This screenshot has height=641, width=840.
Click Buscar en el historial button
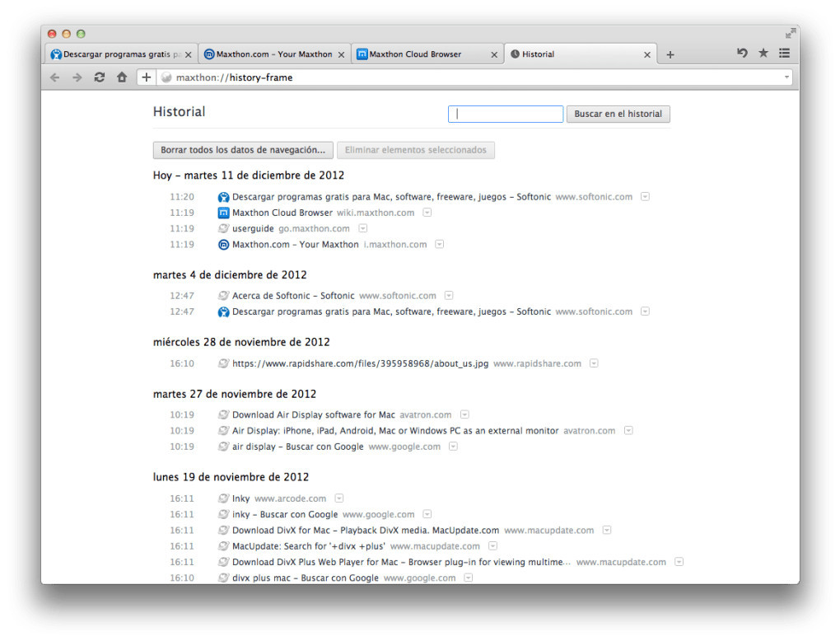pos(618,114)
